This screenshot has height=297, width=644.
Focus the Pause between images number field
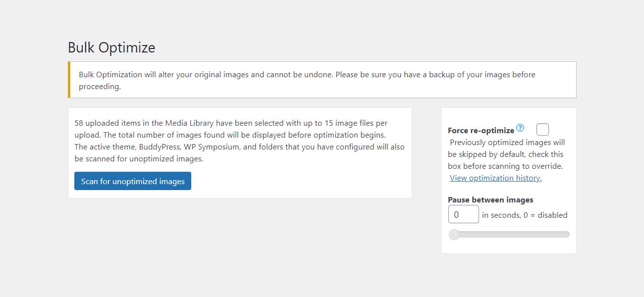[x=463, y=215]
